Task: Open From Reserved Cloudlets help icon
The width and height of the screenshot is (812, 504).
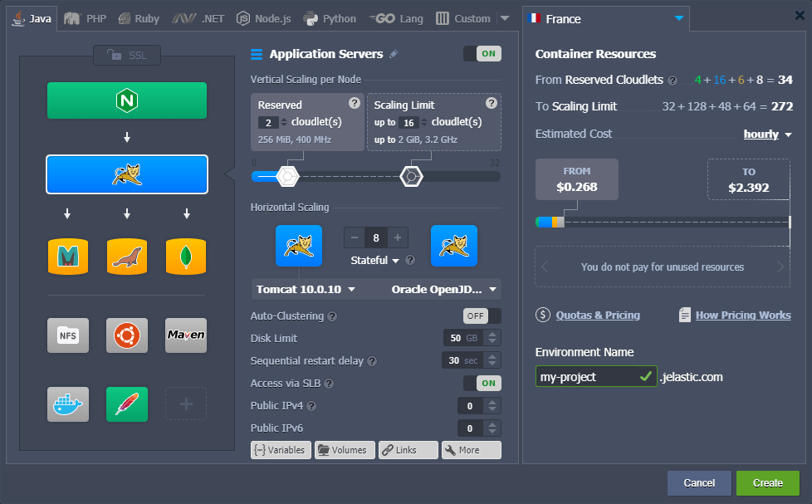Action: 673,81
